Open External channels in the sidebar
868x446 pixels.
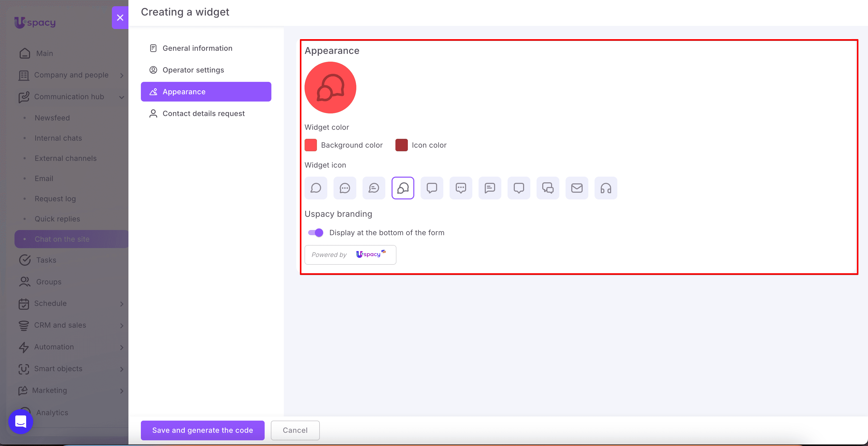point(65,159)
